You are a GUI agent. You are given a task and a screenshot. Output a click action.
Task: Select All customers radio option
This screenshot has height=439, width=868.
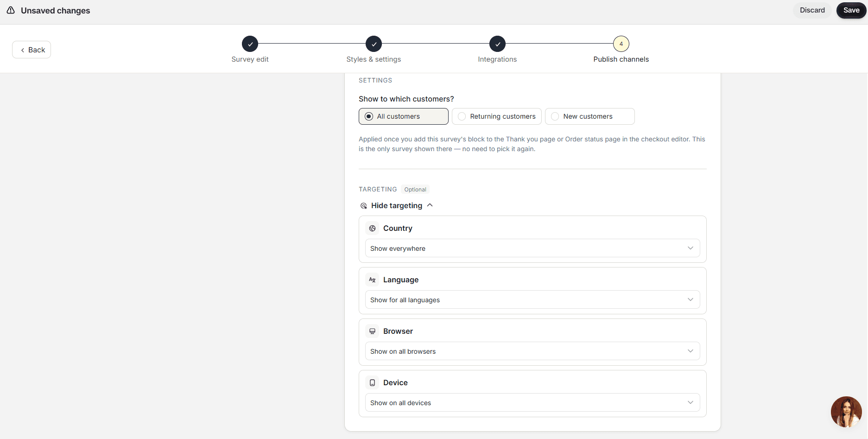(404, 116)
